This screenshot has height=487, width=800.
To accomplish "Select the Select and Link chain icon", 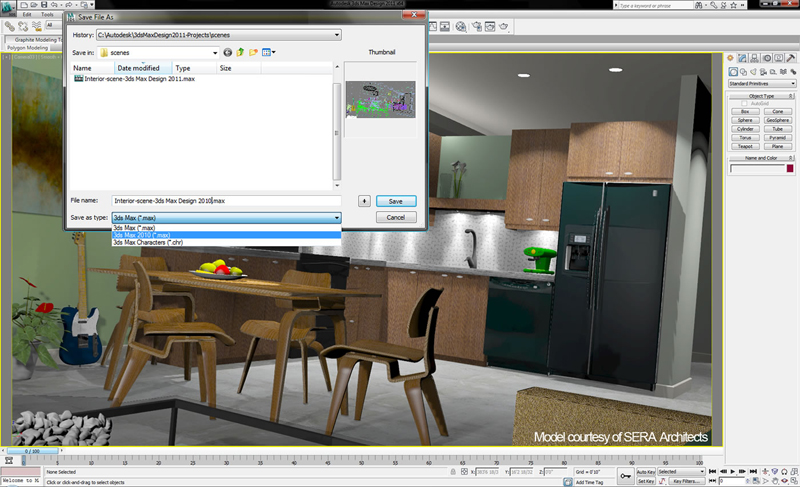I will [x=10, y=26].
